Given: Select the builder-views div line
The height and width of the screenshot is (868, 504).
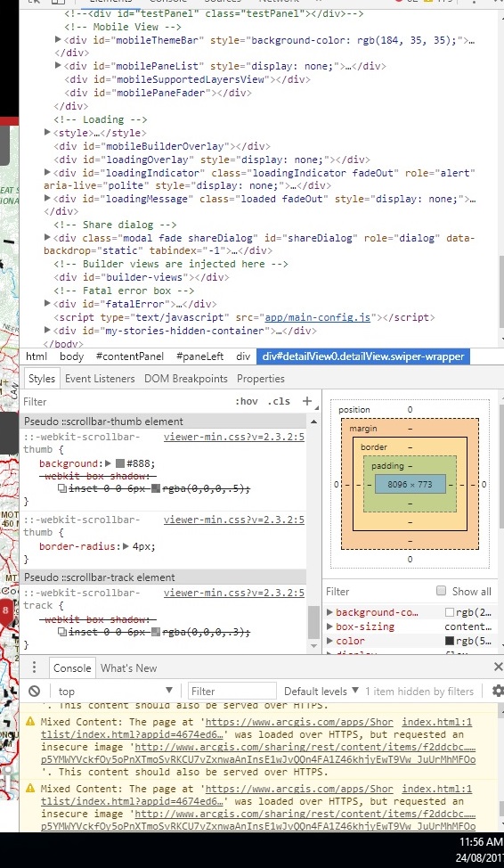Looking at the screenshot, I should tap(141, 277).
